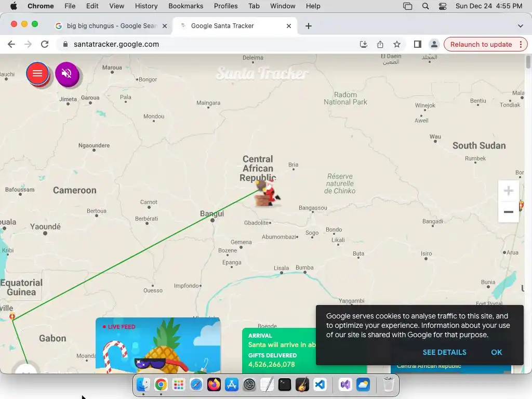Open the Profiles menu
The height and width of the screenshot is (399, 532).
click(225, 6)
